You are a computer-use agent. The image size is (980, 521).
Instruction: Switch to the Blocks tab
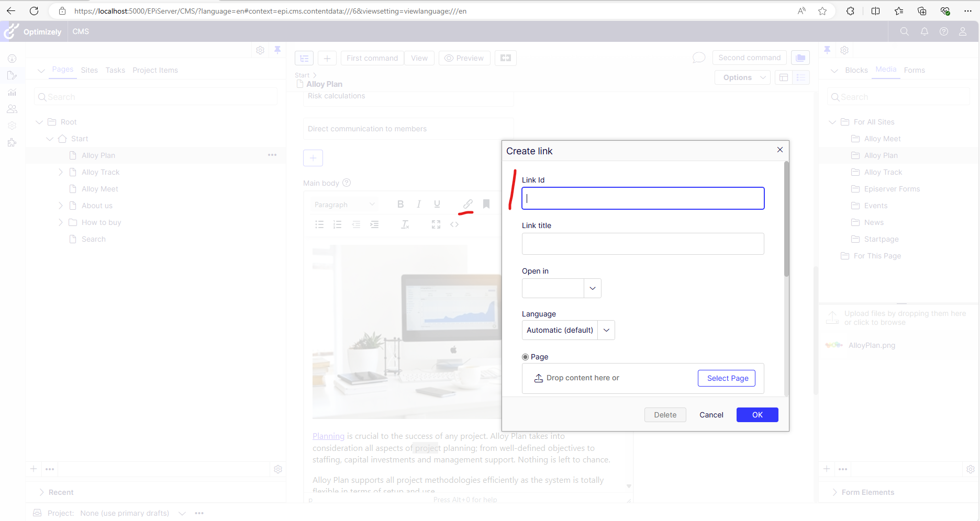tap(856, 70)
